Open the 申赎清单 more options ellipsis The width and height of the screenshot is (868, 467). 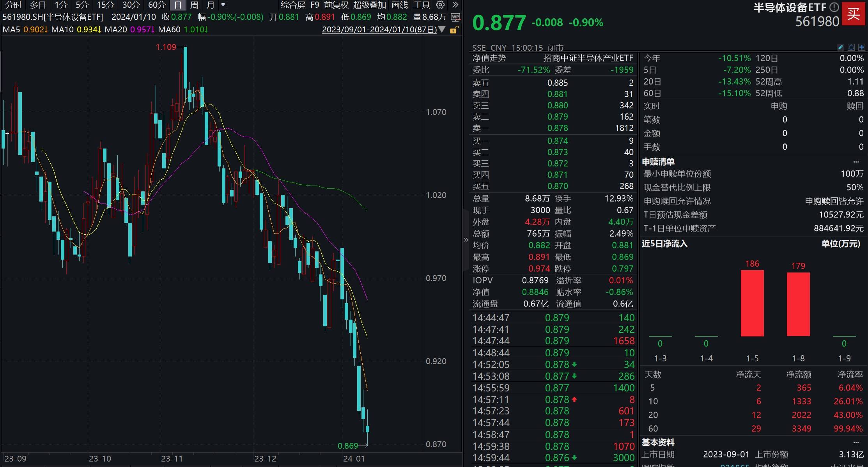[x=856, y=161]
